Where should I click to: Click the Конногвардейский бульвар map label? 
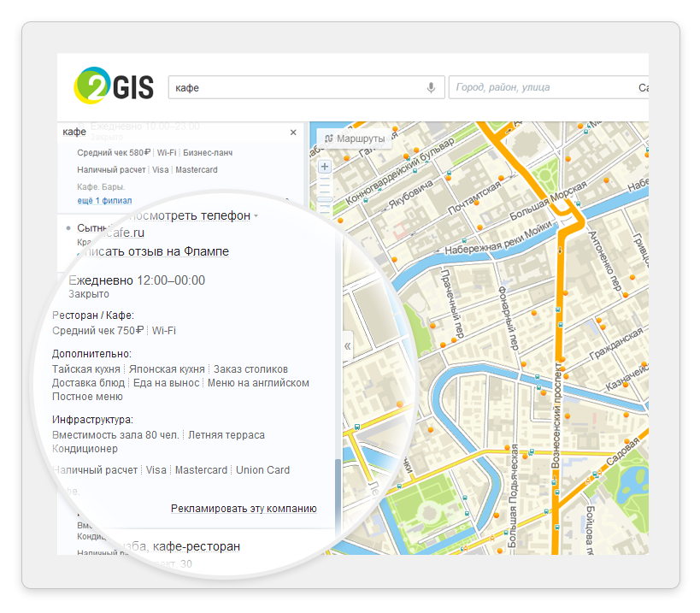coord(400,171)
